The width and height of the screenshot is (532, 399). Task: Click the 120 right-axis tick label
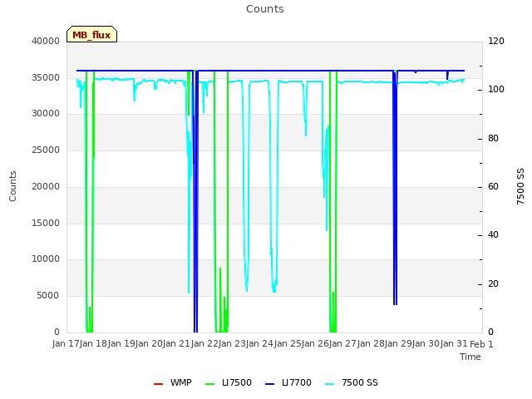pos(496,41)
